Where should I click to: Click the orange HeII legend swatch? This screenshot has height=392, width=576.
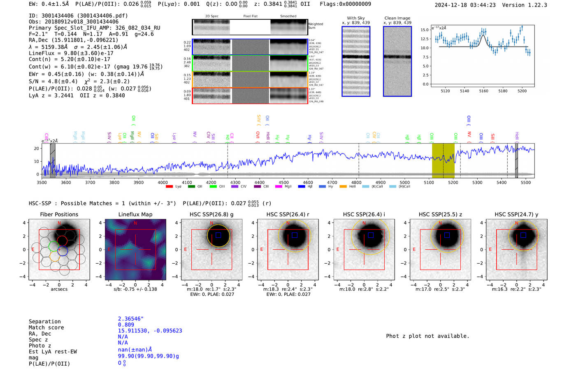[x=343, y=187]
